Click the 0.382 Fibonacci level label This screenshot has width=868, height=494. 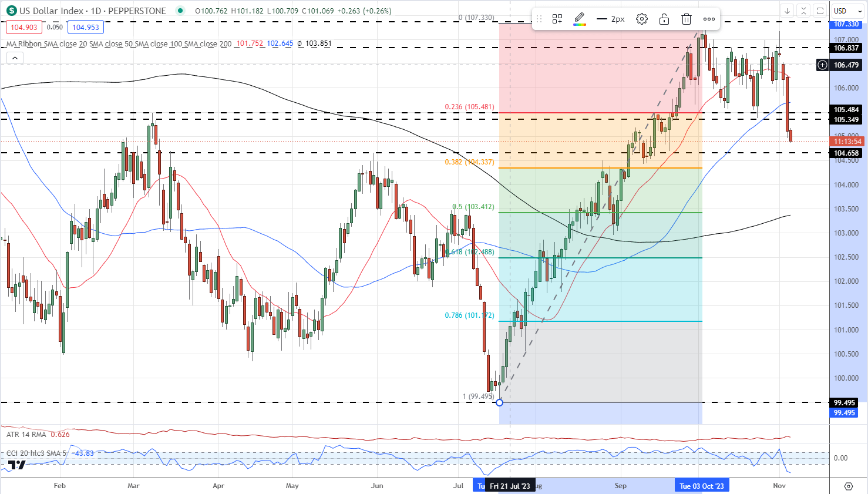point(469,162)
